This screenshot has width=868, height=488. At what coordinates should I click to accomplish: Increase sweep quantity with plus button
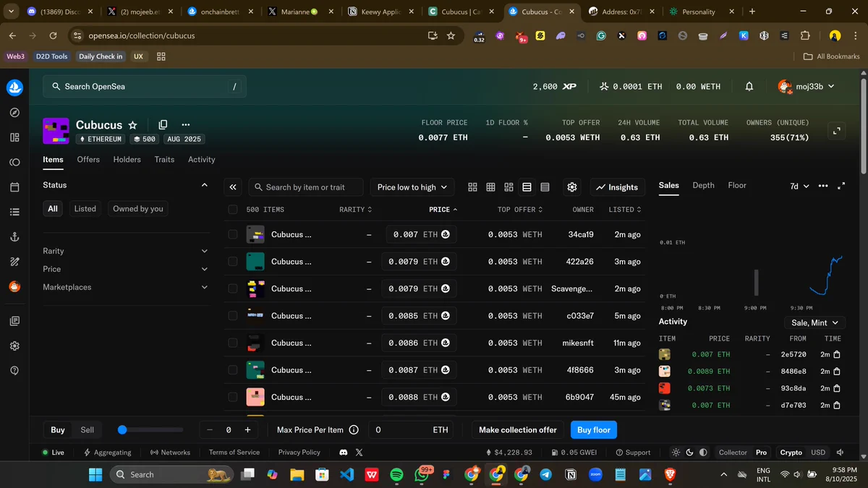coord(247,429)
